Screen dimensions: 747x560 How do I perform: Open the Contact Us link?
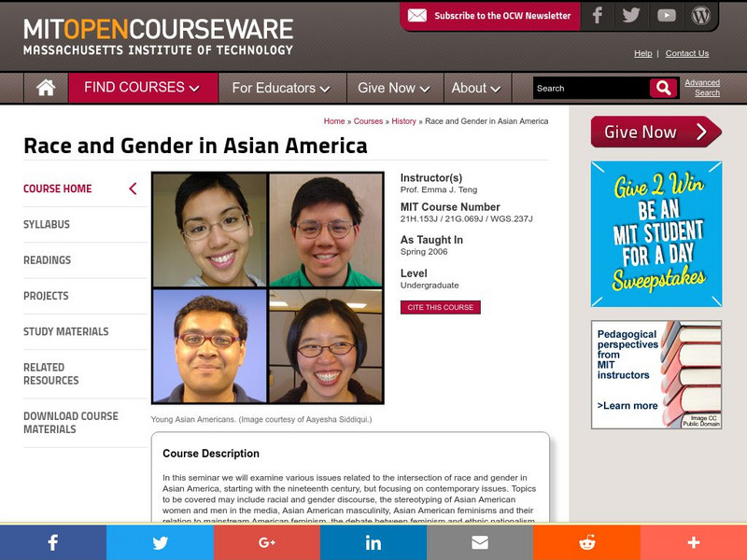[x=687, y=53]
